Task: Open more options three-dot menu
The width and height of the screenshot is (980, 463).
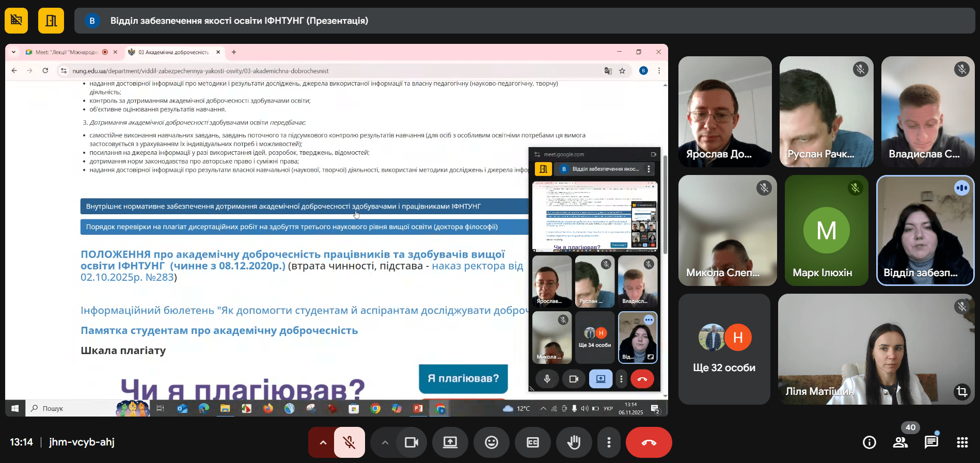Action: point(609,442)
